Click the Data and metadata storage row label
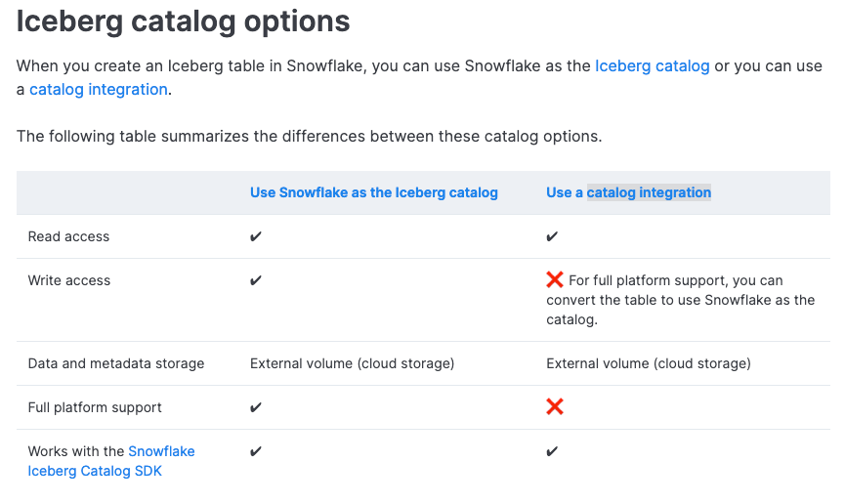The width and height of the screenshot is (845, 504). coord(116,363)
